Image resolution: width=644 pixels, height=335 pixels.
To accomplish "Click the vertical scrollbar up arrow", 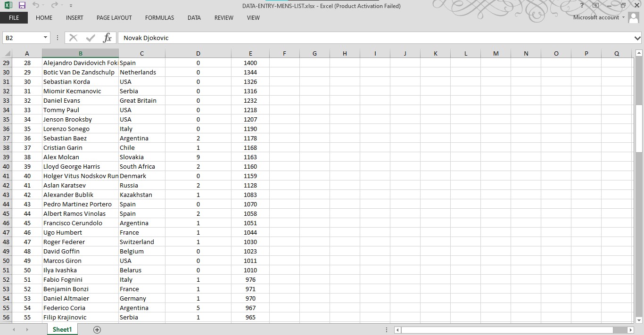I will (639, 53).
